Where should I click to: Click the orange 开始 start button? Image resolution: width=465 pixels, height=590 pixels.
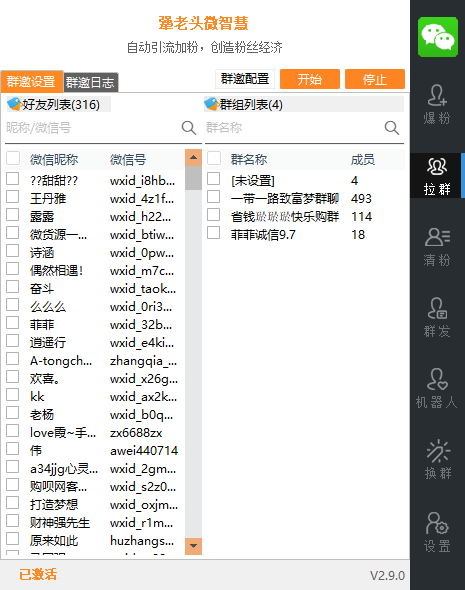310,79
